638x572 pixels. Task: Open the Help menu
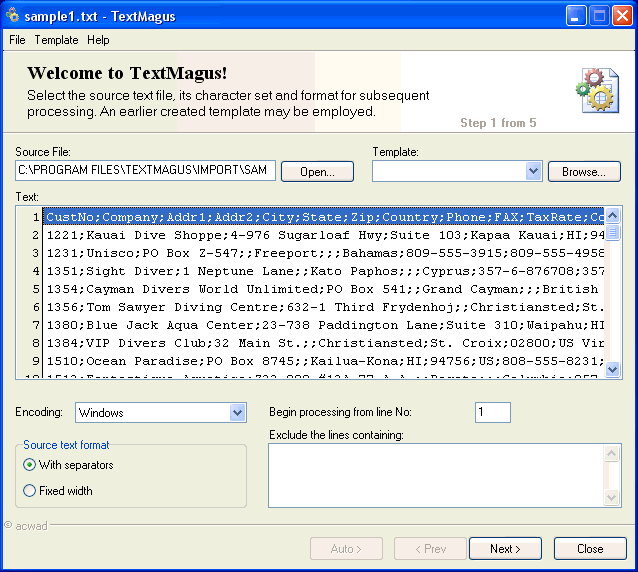(x=98, y=40)
